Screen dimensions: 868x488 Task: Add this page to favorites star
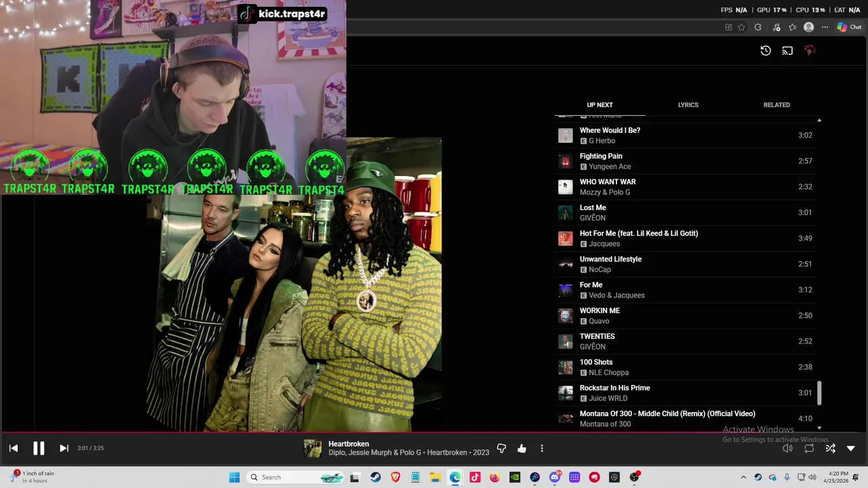tap(741, 27)
